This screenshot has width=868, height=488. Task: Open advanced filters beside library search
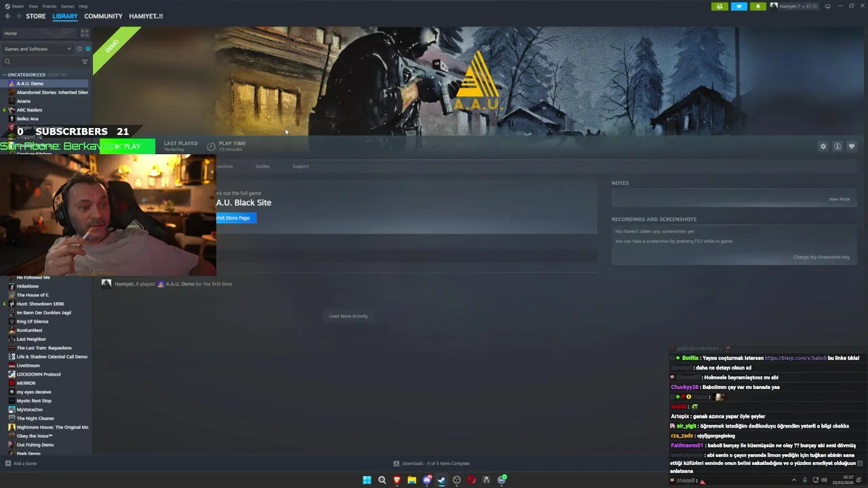click(85, 62)
